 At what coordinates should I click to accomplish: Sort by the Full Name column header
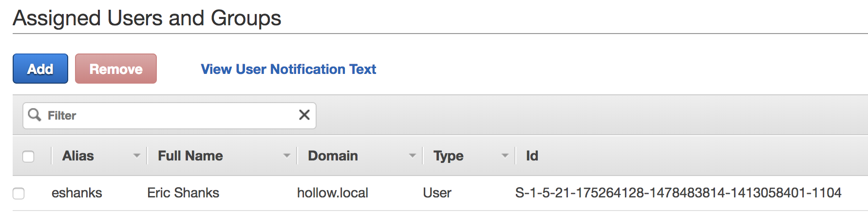point(190,156)
